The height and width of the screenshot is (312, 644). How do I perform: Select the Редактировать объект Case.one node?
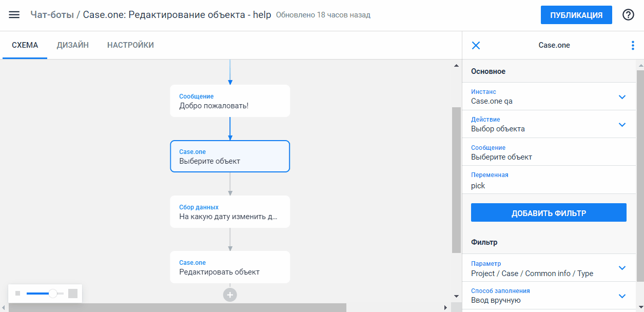click(x=230, y=267)
